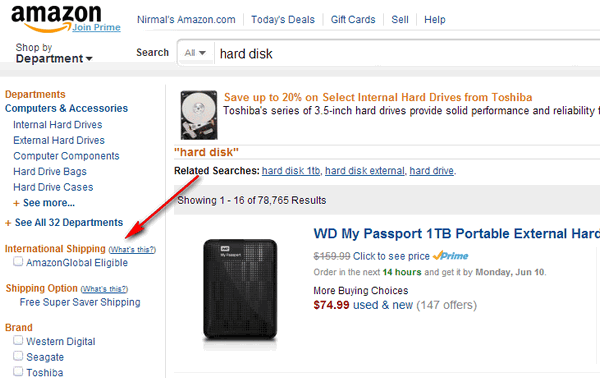The image size is (600, 378).
Task: Open the WD My Passport product image
Action: click(240, 292)
